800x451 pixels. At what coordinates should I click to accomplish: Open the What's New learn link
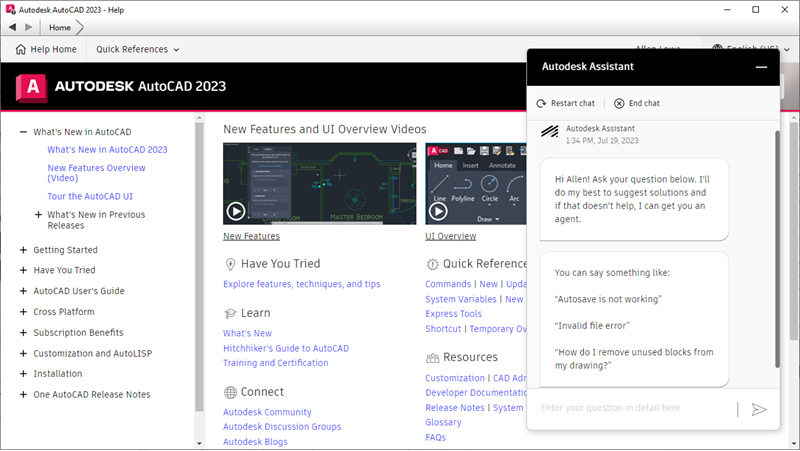247,333
